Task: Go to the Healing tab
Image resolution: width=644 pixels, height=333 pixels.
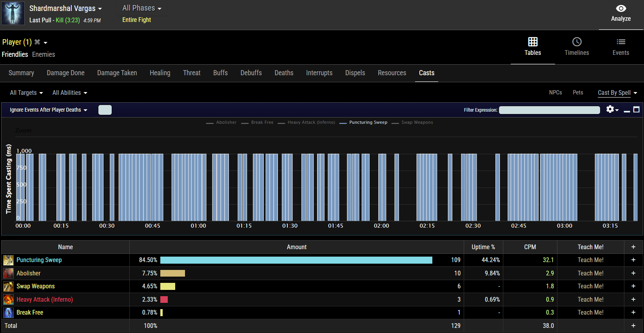Action: coord(160,73)
